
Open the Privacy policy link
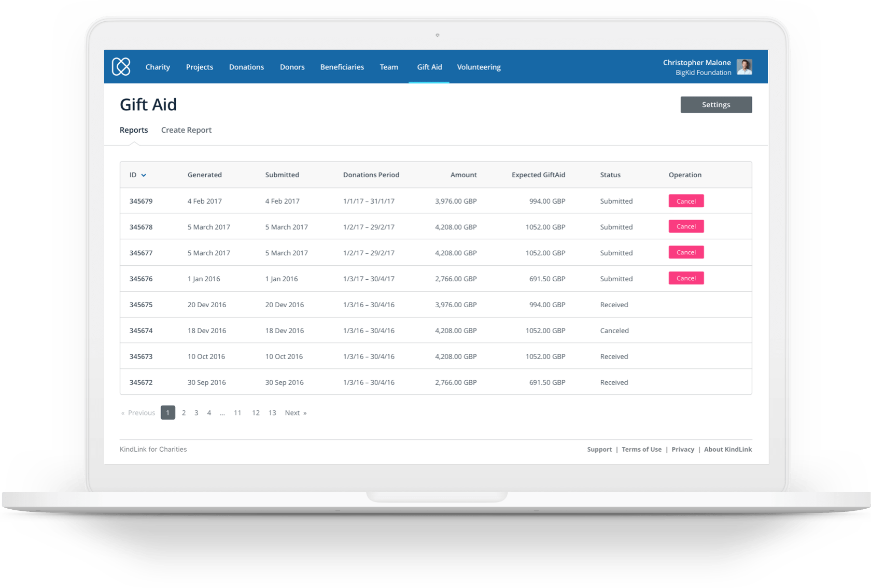click(682, 449)
